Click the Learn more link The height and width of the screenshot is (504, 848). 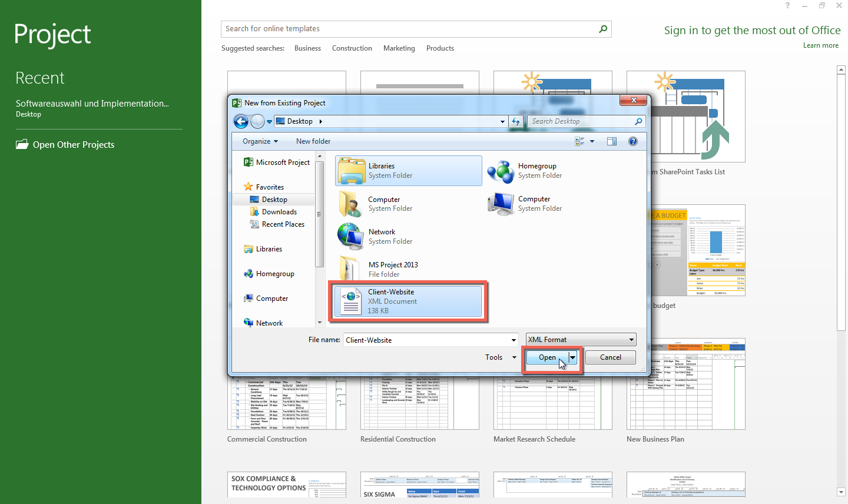820,45
